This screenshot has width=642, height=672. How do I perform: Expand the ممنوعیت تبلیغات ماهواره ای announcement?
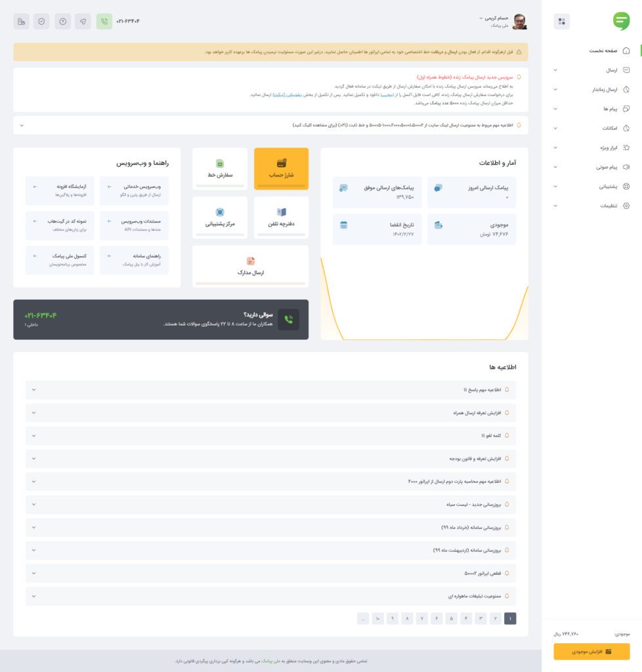click(271, 596)
